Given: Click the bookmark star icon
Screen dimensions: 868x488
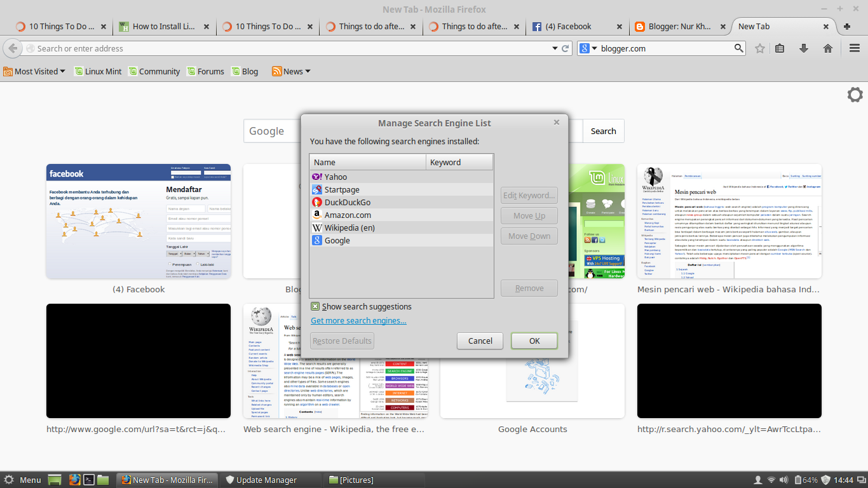Looking at the screenshot, I should coord(759,48).
